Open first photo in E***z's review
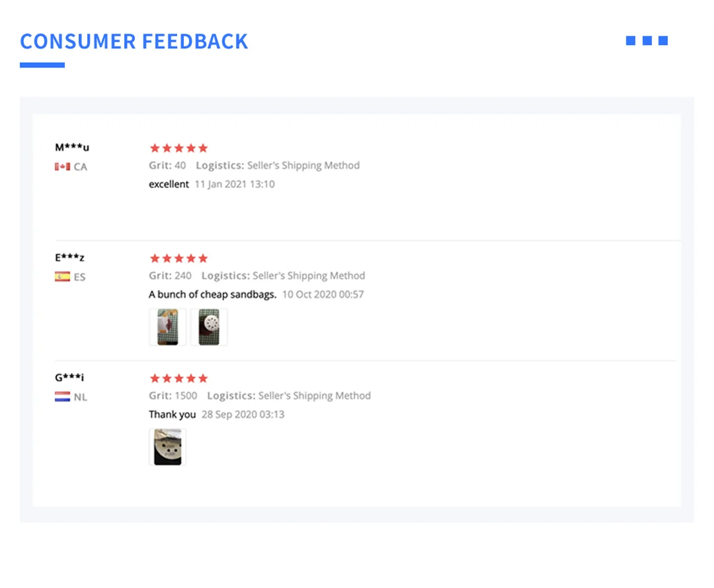Viewport: 714px width, 588px height. pos(167,327)
